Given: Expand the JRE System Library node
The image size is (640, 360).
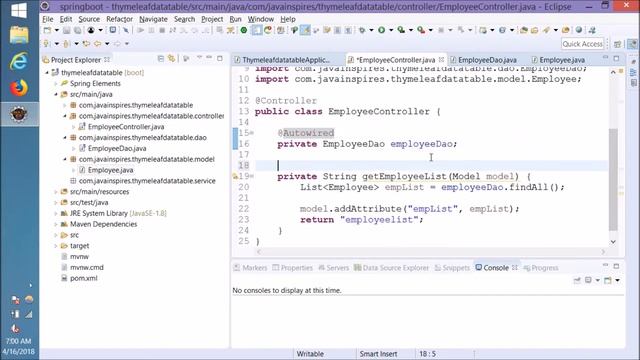Looking at the screenshot, I should pyautogui.click(x=56, y=213).
